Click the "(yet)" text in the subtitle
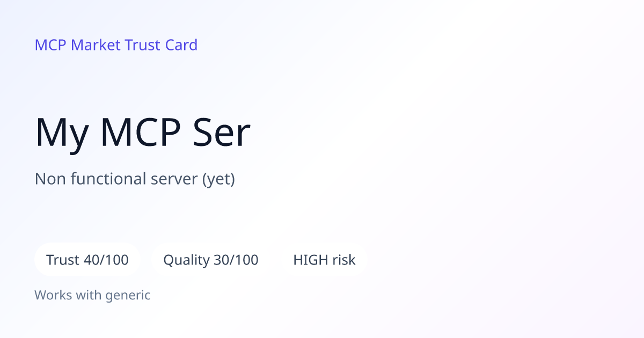 pyautogui.click(x=218, y=179)
